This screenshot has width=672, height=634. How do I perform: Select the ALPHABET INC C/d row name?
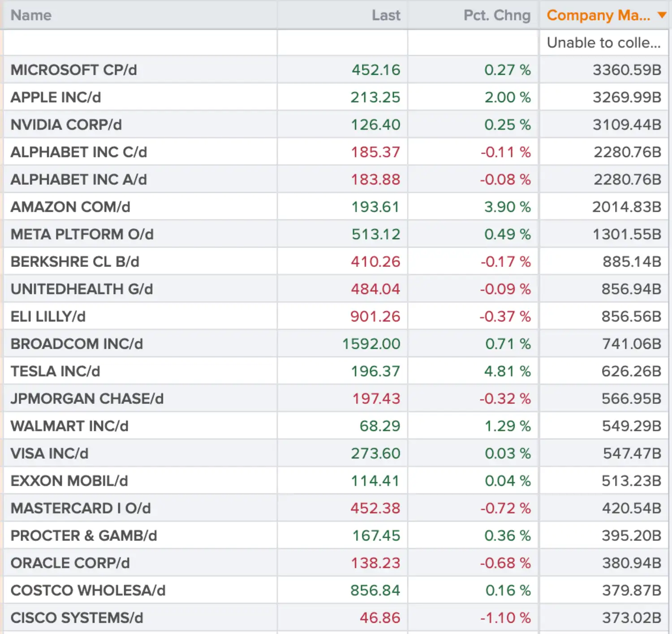coord(79,152)
